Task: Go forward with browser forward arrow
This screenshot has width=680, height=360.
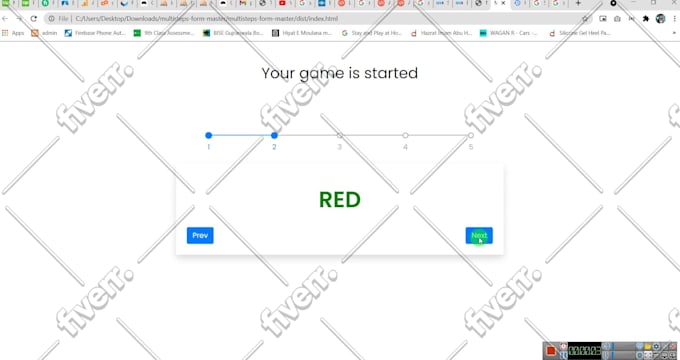Action: click(20, 19)
